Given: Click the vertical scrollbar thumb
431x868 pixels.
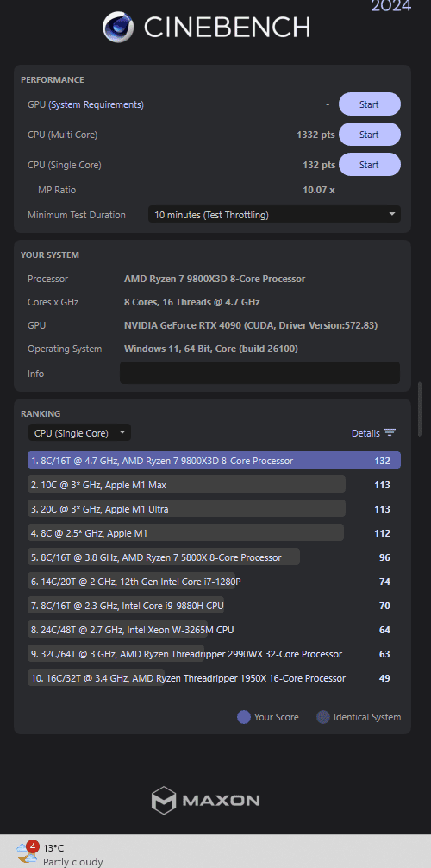Looking at the screenshot, I should (x=421, y=408).
